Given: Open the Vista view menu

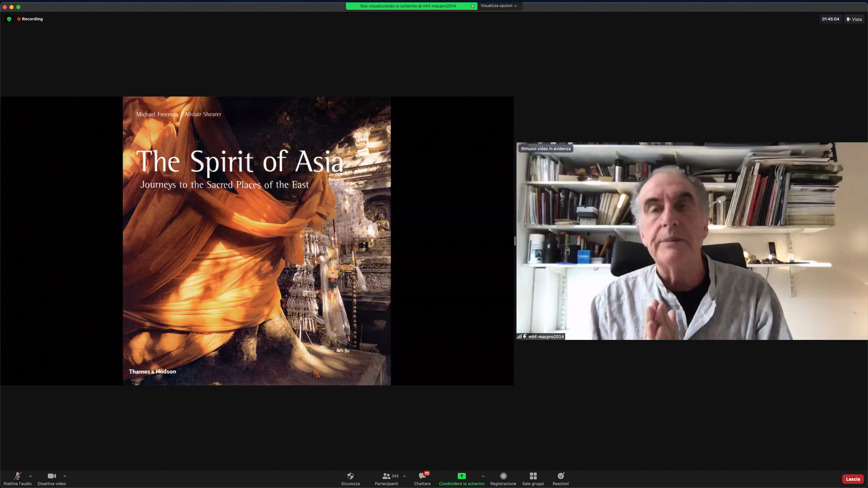Looking at the screenshot, I should tap(854, 19).
